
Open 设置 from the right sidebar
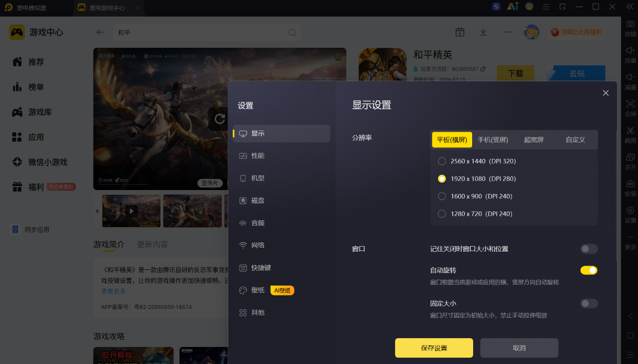click(x=630, y=215)
